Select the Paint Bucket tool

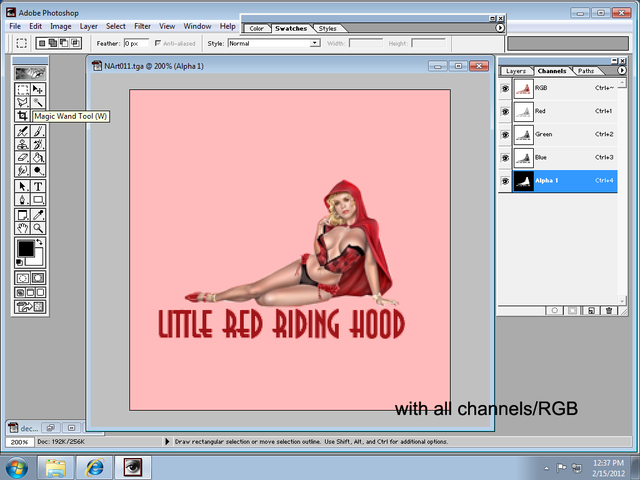tap(38, 157)
